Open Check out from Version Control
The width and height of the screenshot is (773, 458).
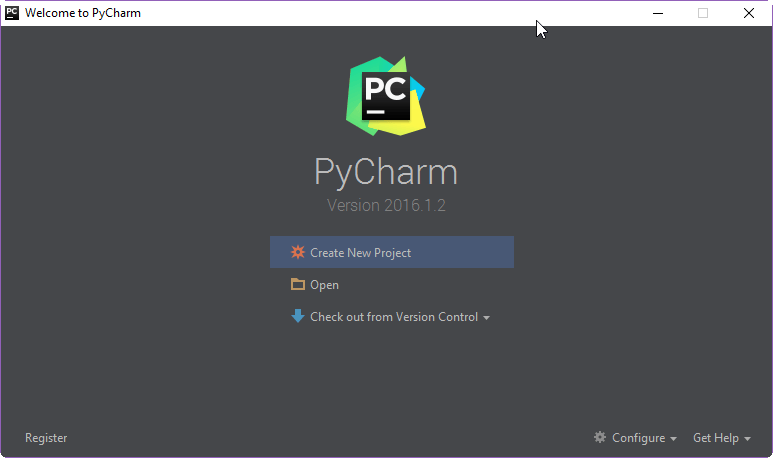(394, 317)
